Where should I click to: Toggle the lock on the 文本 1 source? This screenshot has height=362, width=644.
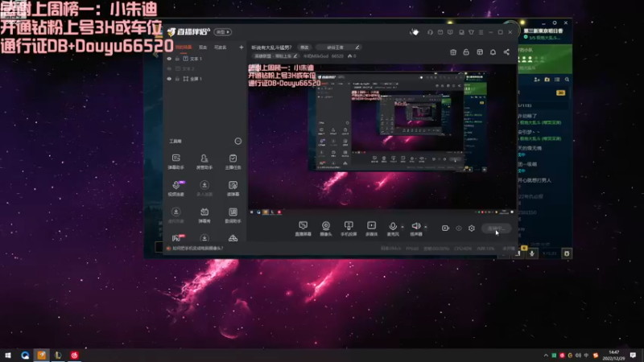pyautogui.click(x=177, y=59)
